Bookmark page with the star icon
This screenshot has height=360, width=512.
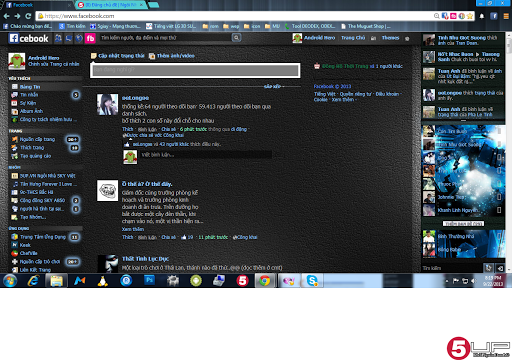click(470, 16)
